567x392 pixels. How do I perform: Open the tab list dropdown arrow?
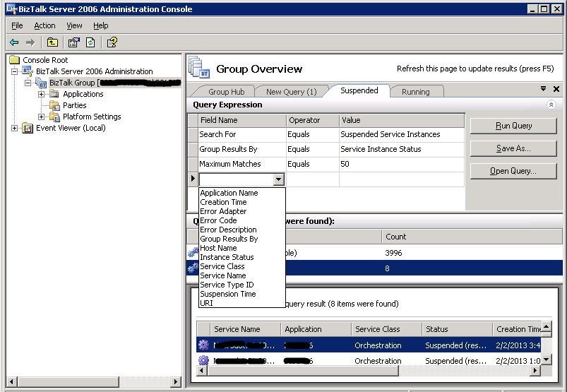tap(543, 88)
